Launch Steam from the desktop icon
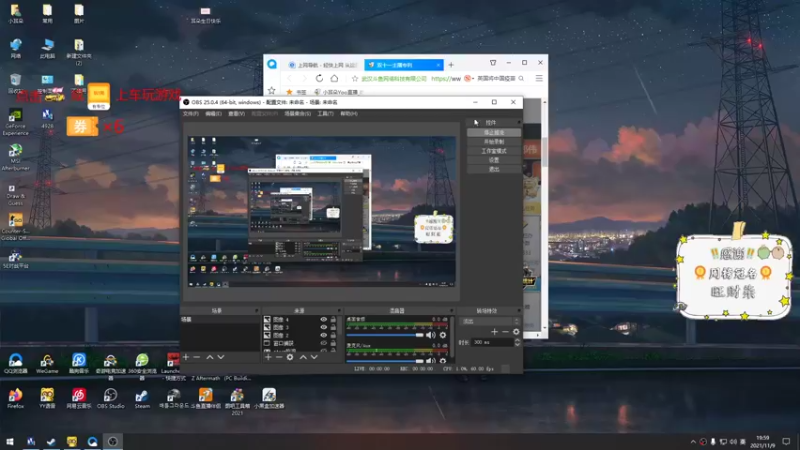 (142, 398)
